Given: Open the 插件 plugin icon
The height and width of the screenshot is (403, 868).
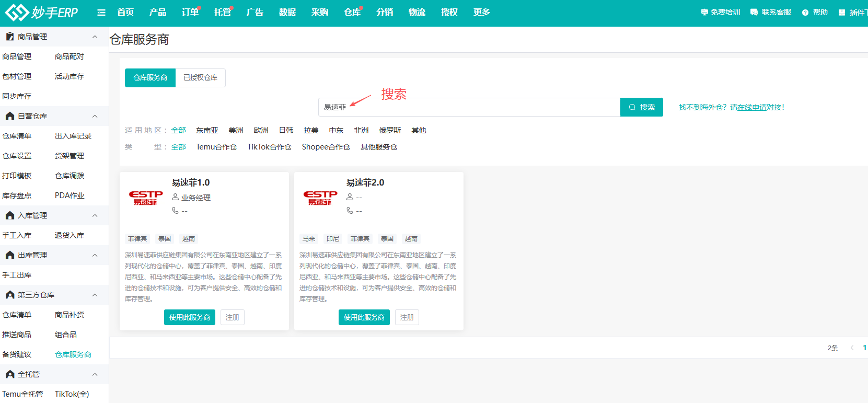Looking at the screenshot, I should [x=842, y=13].
